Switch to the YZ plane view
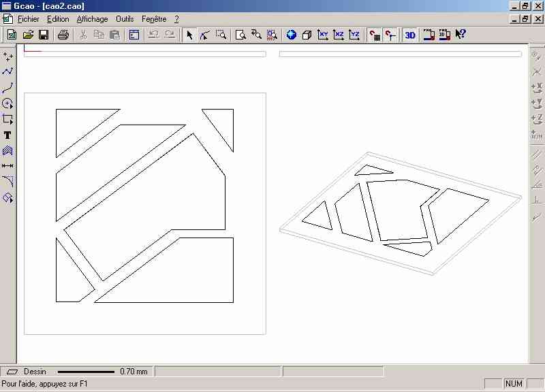Screen dimensions: 545x392 354,35
